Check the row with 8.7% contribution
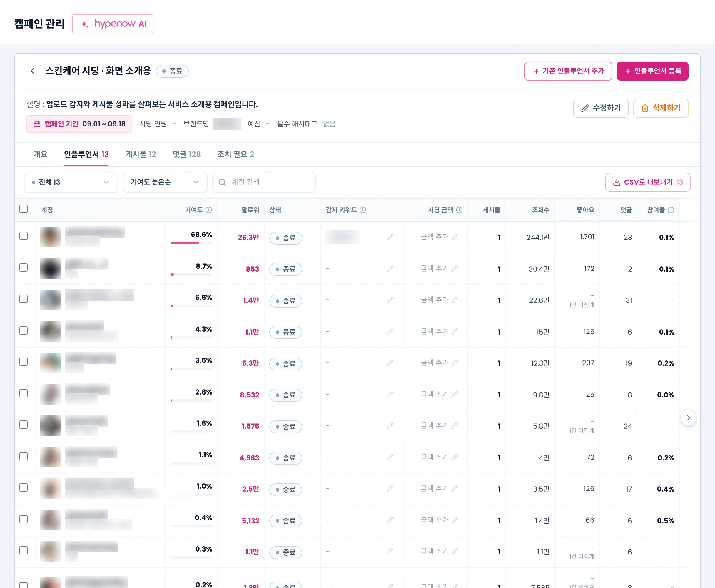This screenshot has height=588, width=715. tap(24, 268)
